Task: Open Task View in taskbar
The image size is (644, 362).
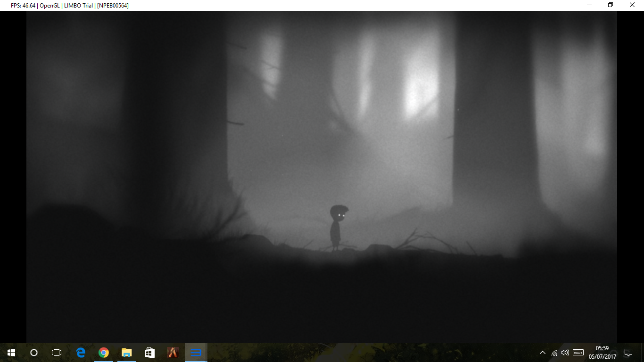Action: coord(57,353)
